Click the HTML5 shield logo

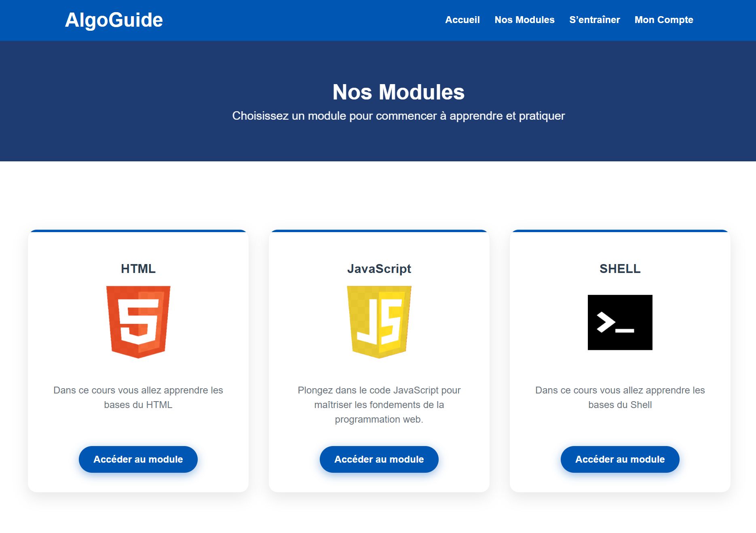(138, 322)
